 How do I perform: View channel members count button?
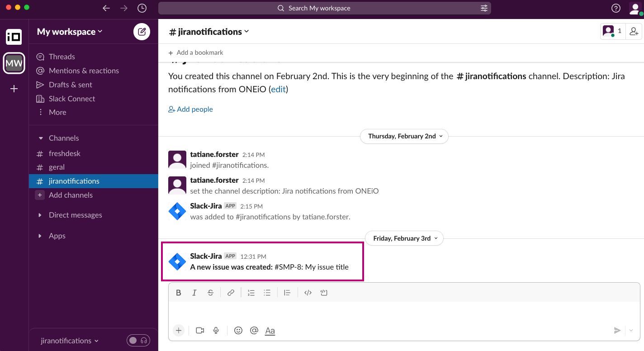pos(612,31)
